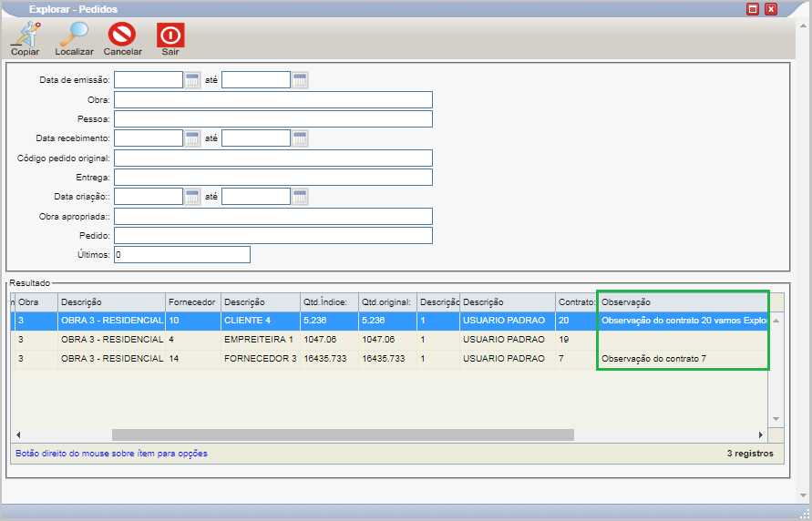
Task: Click the Pedido input field
Action: click(272, 235)
